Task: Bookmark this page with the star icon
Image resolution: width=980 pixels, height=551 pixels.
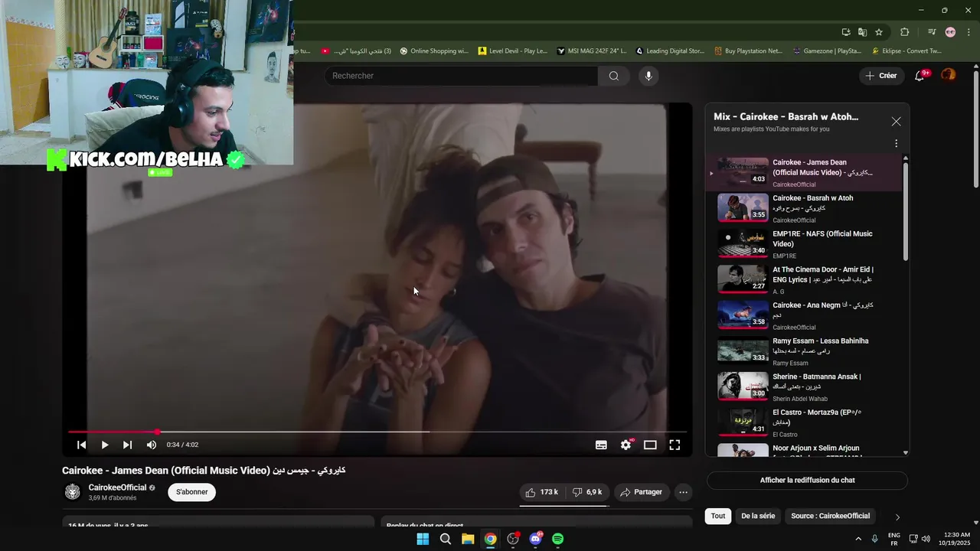Action: point(879,32)
